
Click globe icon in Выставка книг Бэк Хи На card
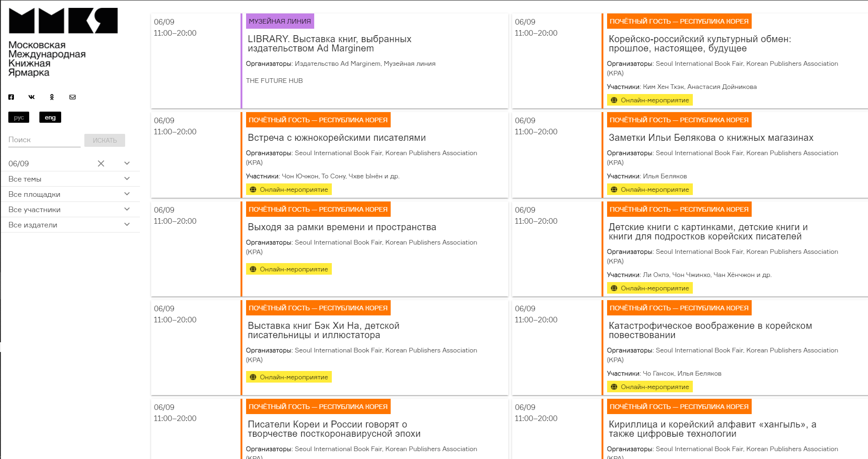(x=253, y=377)
